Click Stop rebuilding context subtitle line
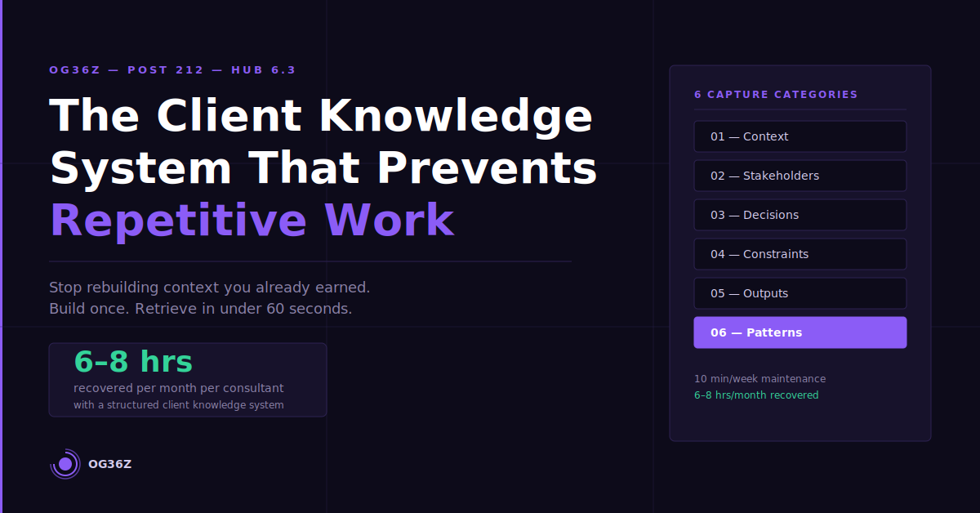The image size is (980, 513). [x=210, y=288]
